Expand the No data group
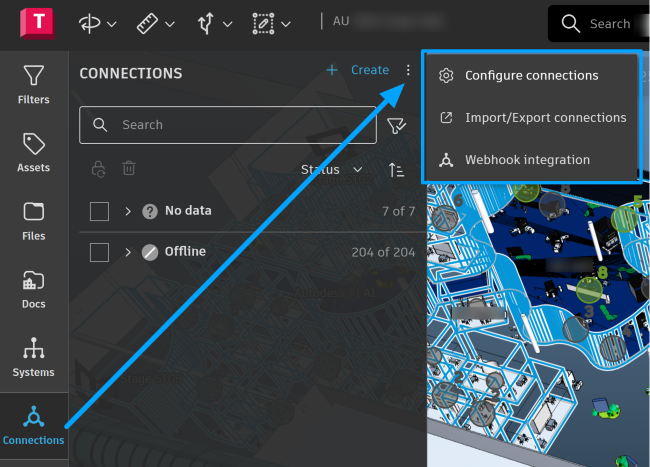The width and height of the screenshot is (650, 467). point(128,211)
